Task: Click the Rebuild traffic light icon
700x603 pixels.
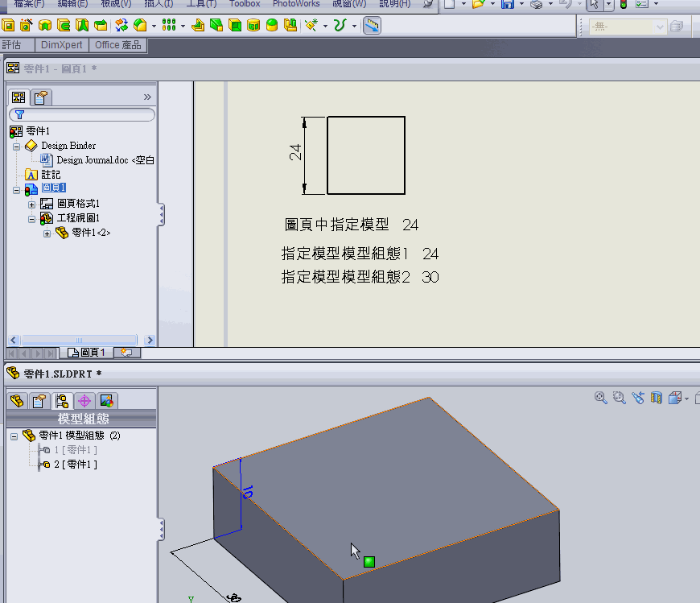Action: (624, 4)
